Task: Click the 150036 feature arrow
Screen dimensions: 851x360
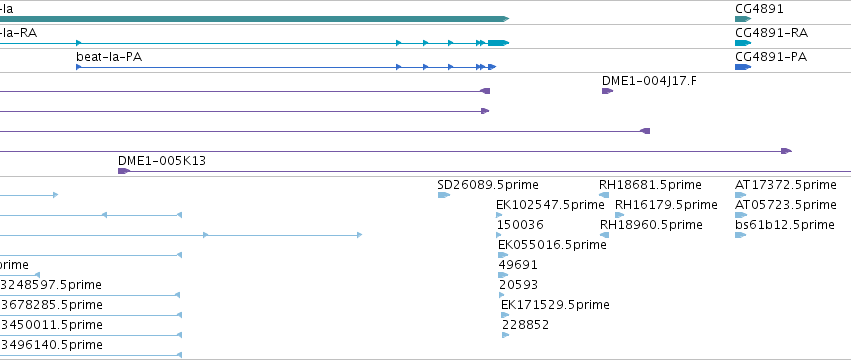Action: click(499, 235)
